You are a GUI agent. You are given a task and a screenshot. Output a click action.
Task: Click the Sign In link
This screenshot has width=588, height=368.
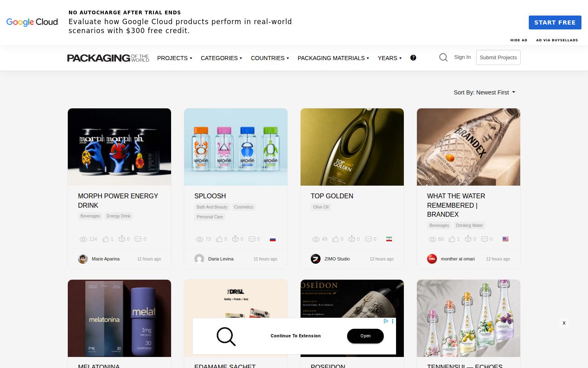click(x=462, y=57)
